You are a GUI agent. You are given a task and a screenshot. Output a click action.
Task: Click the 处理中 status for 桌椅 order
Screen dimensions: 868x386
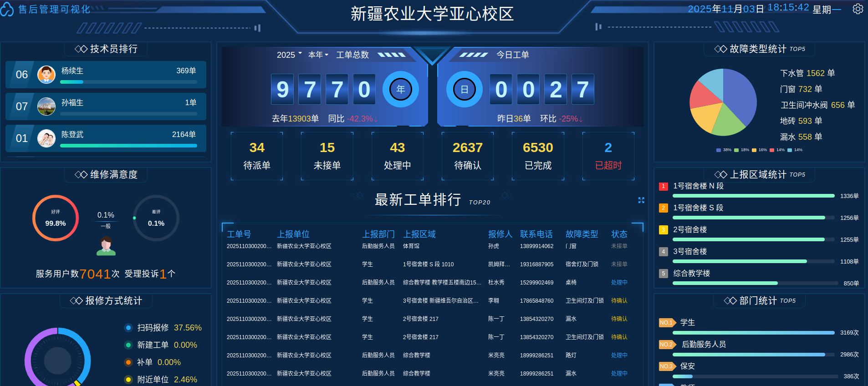pos(619,283)
